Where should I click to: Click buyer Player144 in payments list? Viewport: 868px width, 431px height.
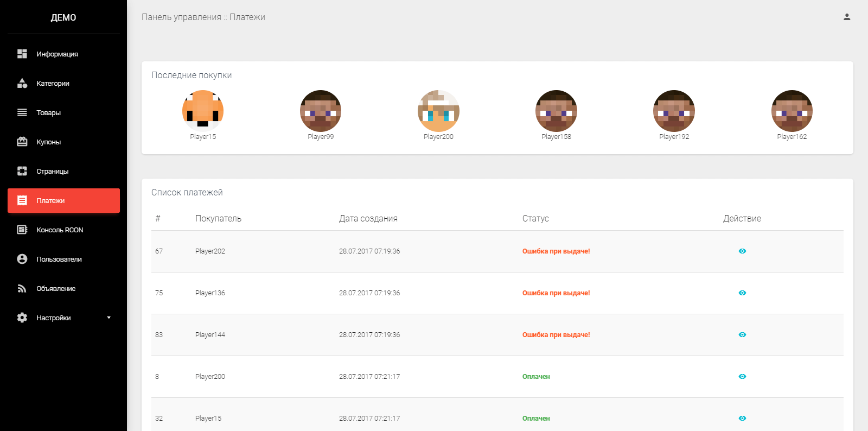pyautogui.click(x=210, y=335)
